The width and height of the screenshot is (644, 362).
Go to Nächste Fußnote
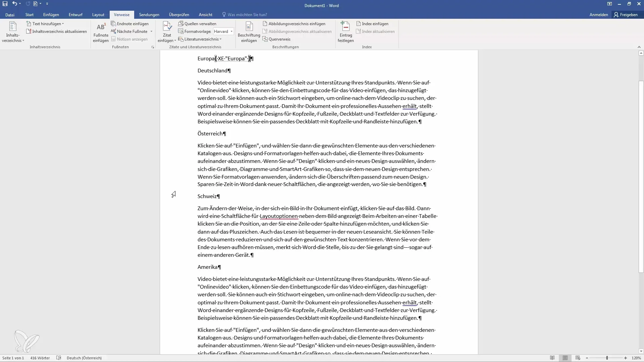pyautogui.click(x=129, y=32)
